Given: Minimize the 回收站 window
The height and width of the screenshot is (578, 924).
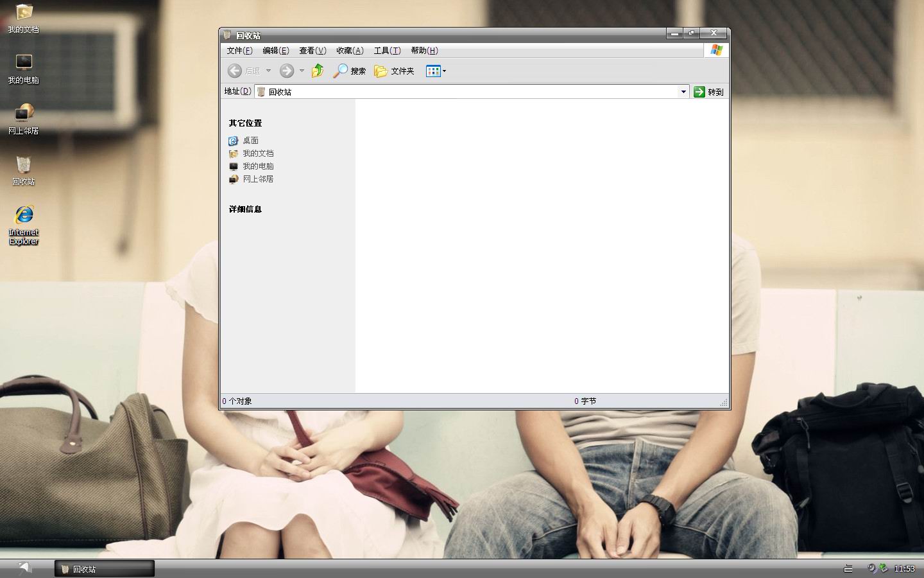Looking at the screenshot, I should [674, 33].
